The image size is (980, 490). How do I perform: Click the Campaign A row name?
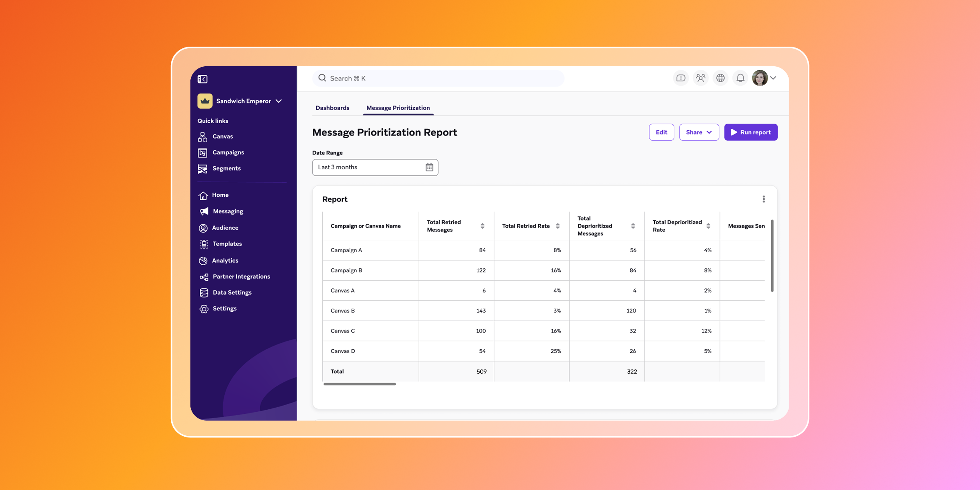tap(346, 250)
